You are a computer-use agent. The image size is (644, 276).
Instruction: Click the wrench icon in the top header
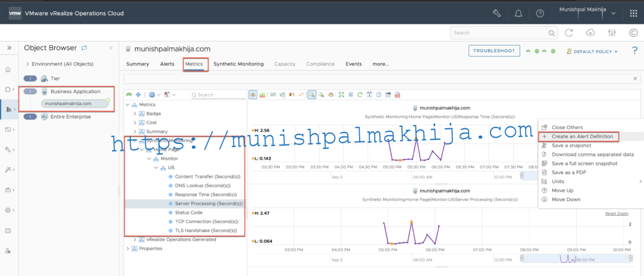(496, 13)
